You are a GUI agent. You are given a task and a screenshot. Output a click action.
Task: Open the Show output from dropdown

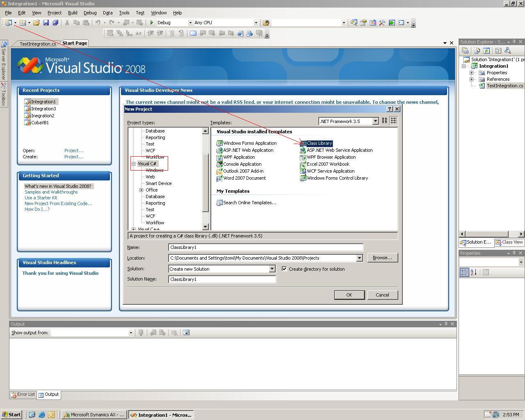coord(131,333)
